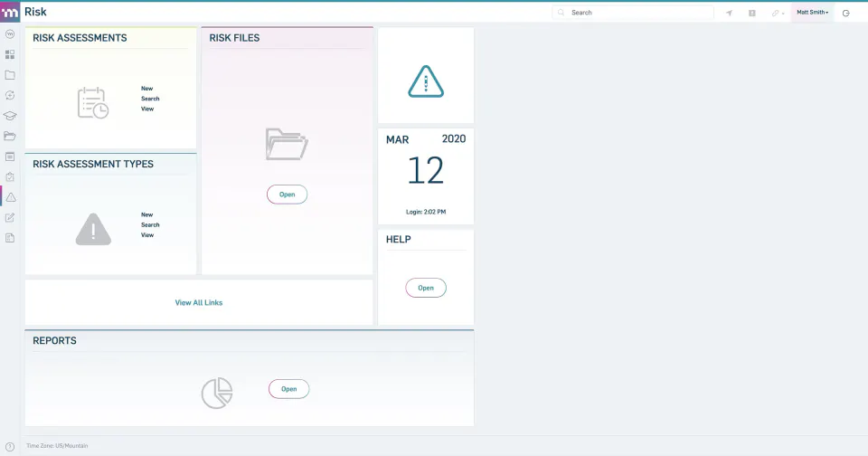This screenshot has height=456, width=868.
Task: Open the open-folder icon in sidebar
Action: pos(10,137)
